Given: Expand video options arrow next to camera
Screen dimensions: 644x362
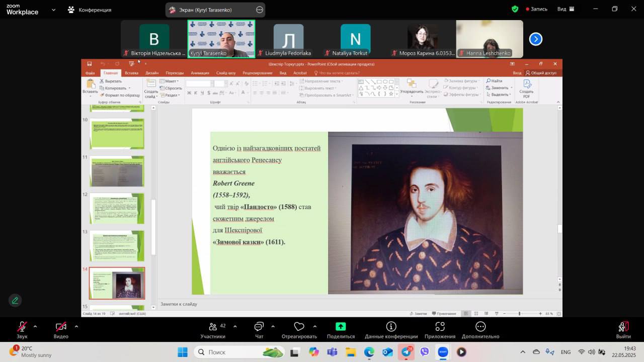Looking at the screenshot, I should pos(76,326).
